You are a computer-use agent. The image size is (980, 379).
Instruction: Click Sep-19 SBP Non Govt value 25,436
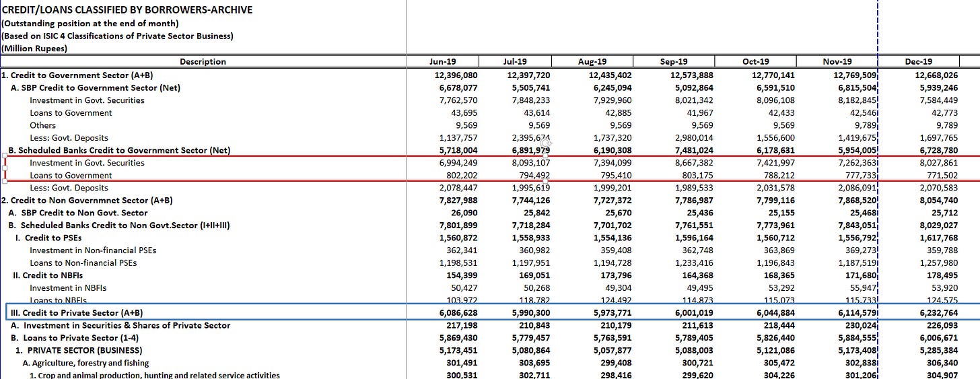click(700, 213)
